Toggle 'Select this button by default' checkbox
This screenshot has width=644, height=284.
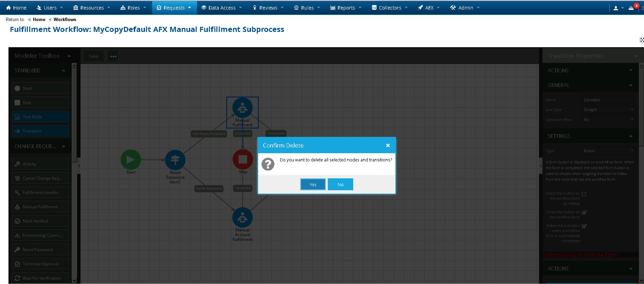[584, 194]
